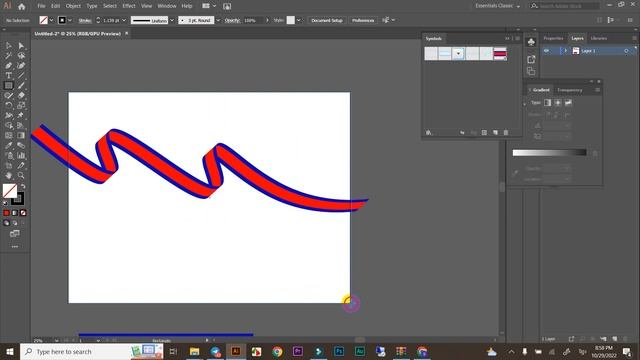Select the Column Graph tool
The height and width of the screenshot is (360, 640).
21,156
